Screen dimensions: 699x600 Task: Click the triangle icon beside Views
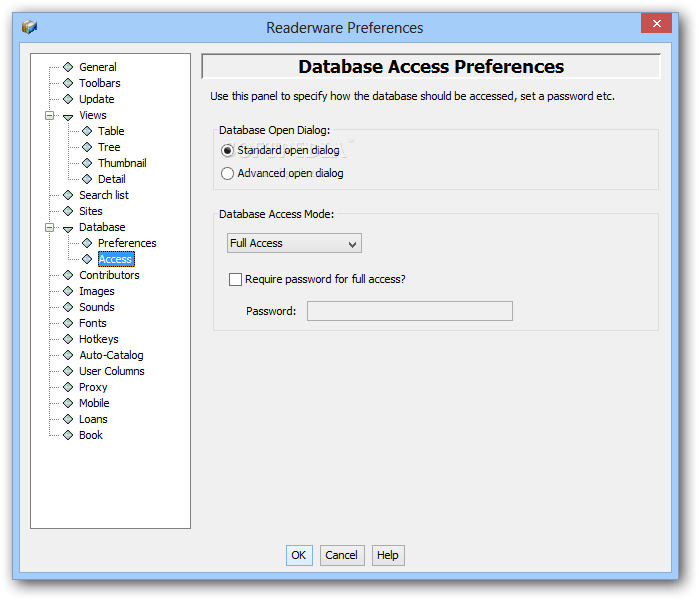tap(68, 117)
